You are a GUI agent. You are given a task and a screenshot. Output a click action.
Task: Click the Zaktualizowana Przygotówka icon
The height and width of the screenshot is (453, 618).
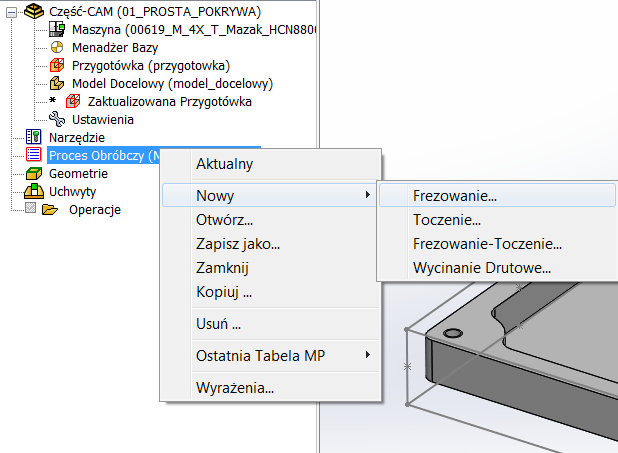tap(73, 101)
